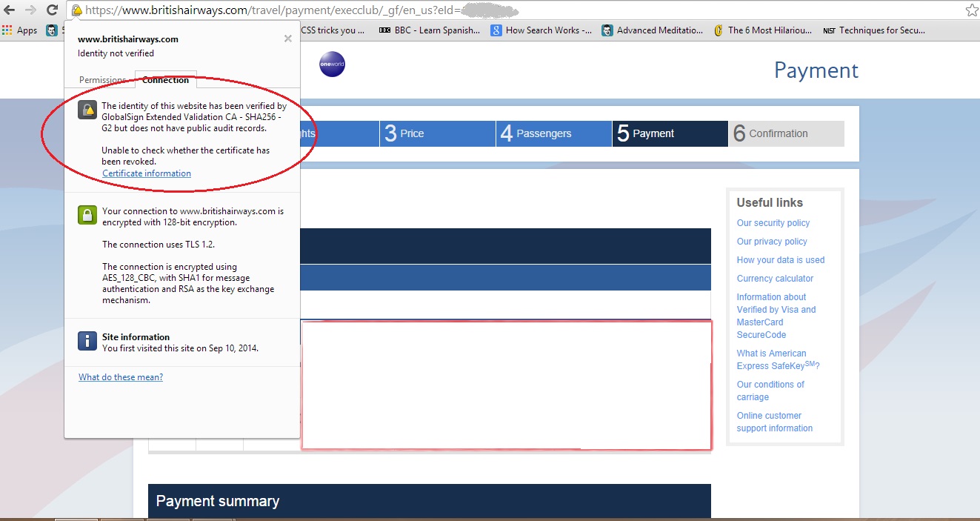Open Our privacy policy link

coord(772,242)
